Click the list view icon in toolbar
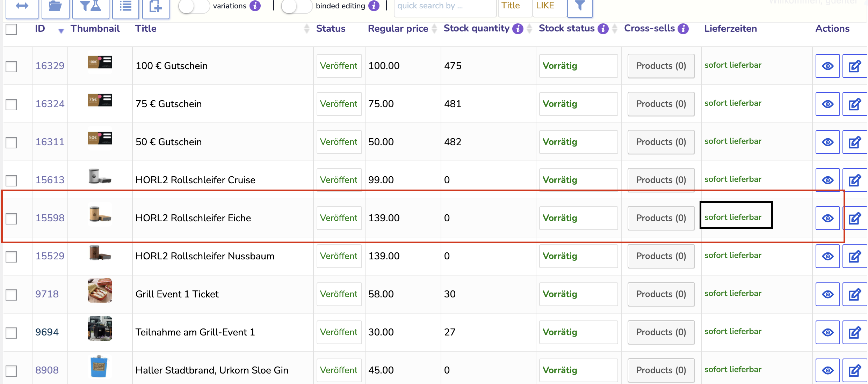Screen dimensions: 868x384 (x=125, y=6)
